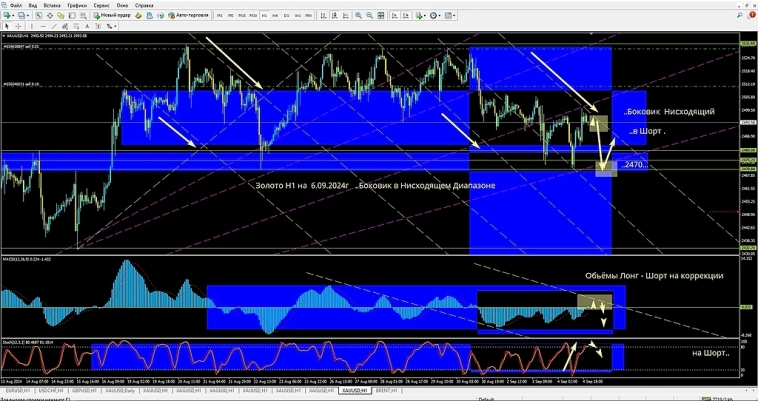Switch to the EURUSD,H1 chart tab
This screenshot has height=401, width=758.
pos(17,390)
